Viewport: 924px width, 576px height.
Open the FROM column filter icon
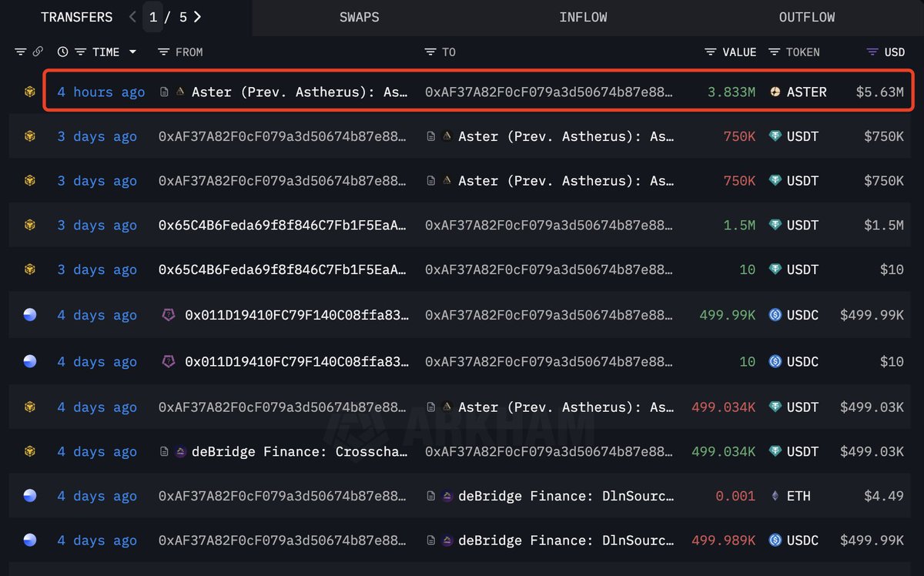(163, 52)
